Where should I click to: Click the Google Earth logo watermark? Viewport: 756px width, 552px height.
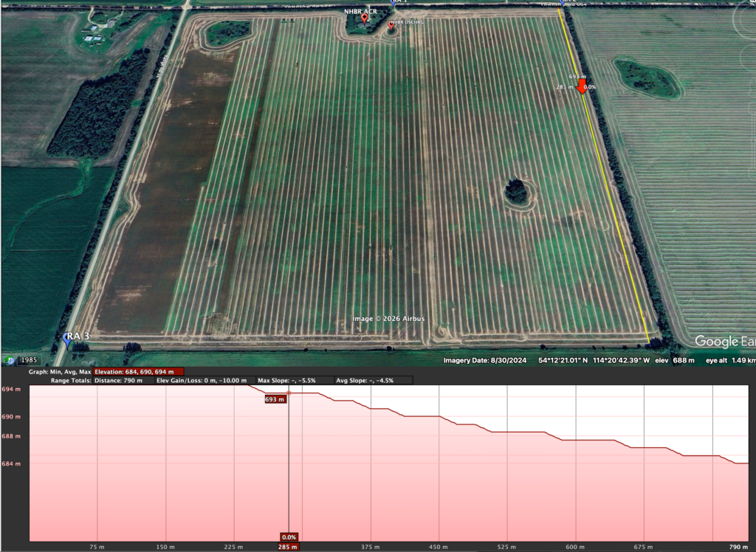(x=724, y=342)
